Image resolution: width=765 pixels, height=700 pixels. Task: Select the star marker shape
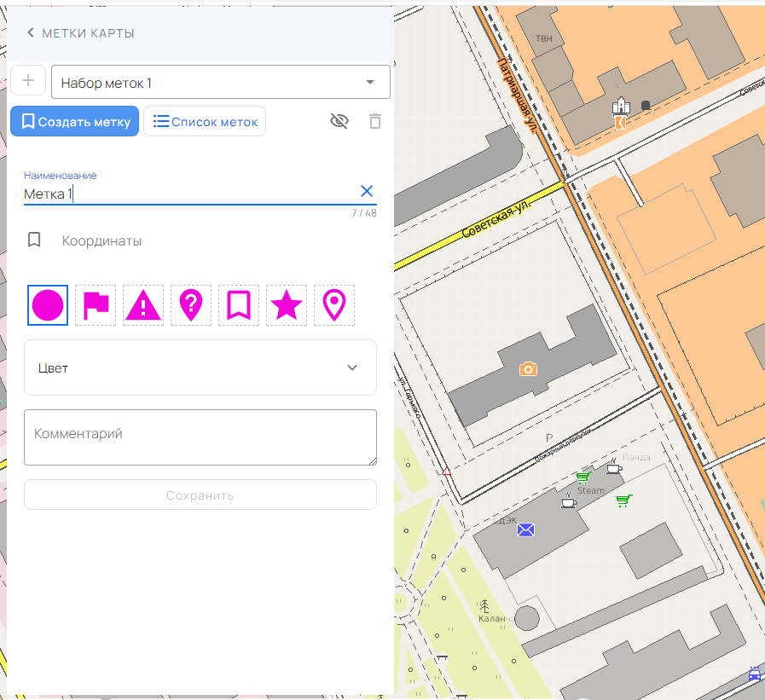286,305
